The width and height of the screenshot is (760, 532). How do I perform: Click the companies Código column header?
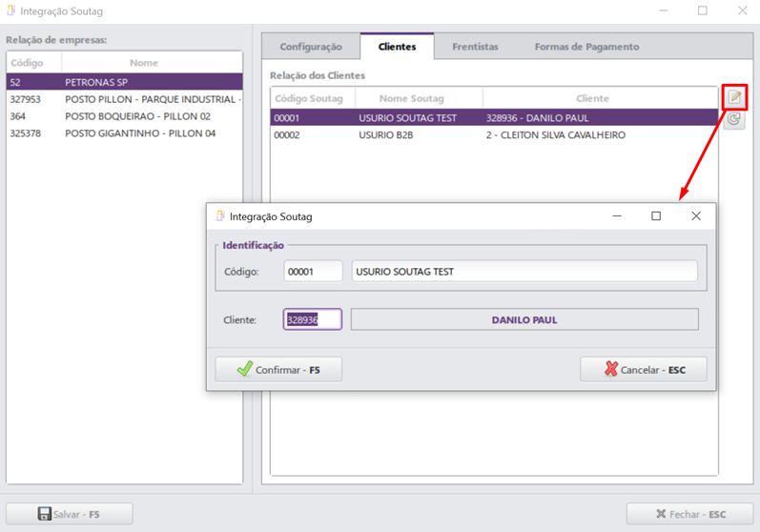point(34,63)
